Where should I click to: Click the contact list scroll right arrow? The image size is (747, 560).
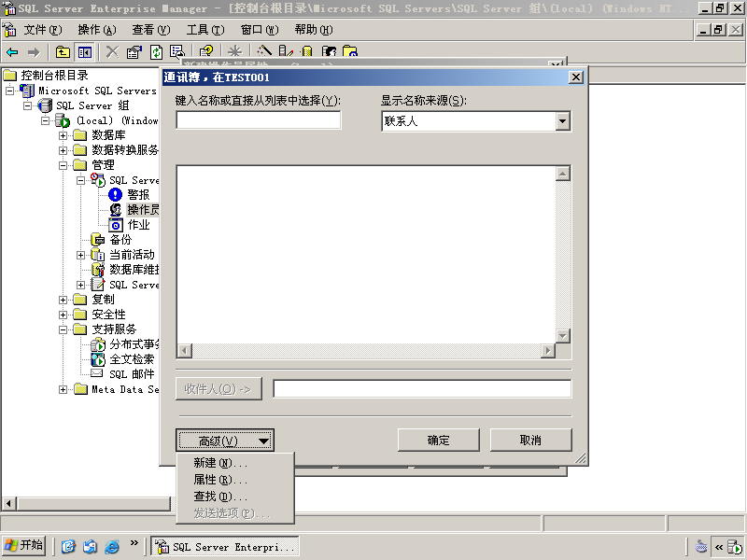coord(548,351)
